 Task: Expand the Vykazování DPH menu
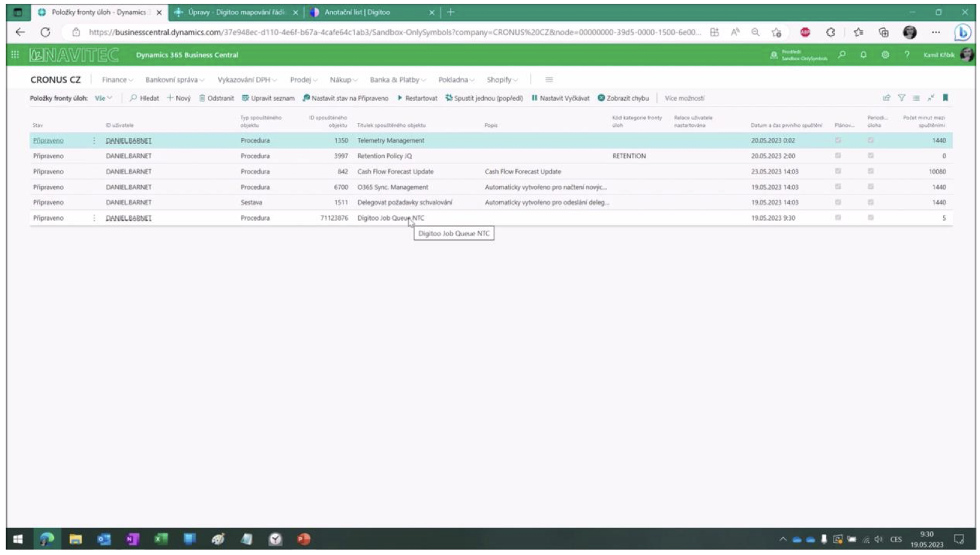click(x=246, y=79)
